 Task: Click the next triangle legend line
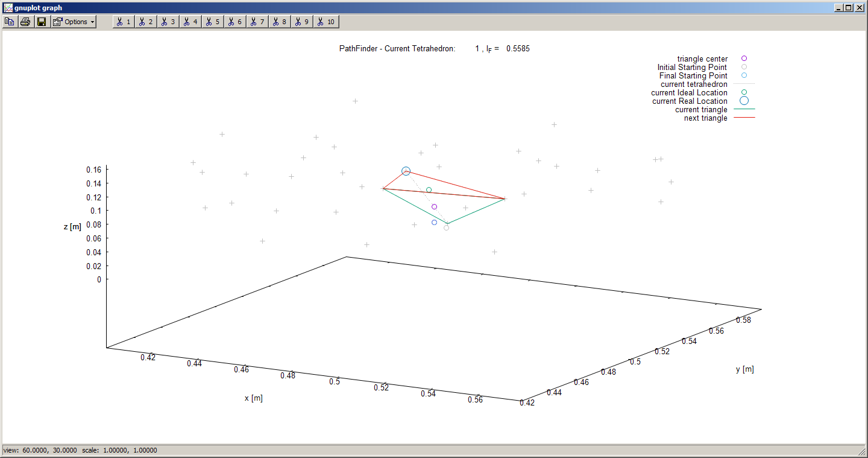[744, 118]
